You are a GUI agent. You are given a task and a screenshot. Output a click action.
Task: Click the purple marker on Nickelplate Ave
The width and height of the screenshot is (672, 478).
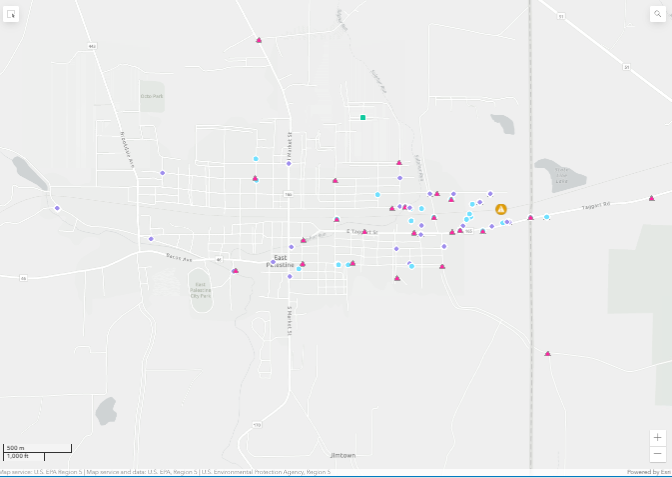tap(162, 173)
